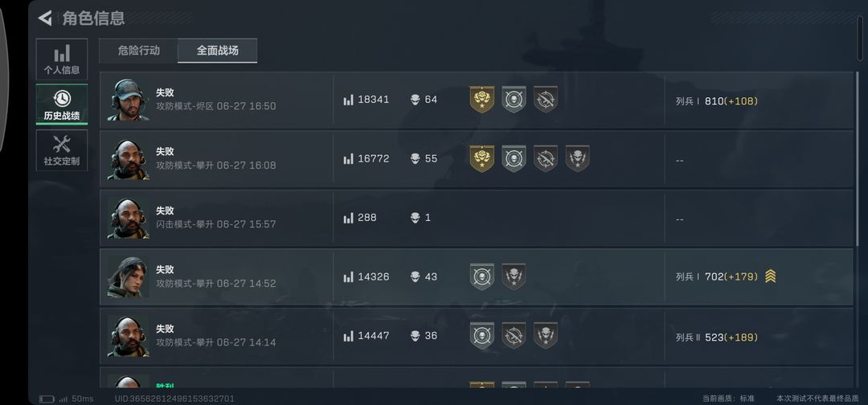Screen dimensions: 868x405
Task: Click the gold MVP badge in 16:50 match
Action: pos(481,100)
